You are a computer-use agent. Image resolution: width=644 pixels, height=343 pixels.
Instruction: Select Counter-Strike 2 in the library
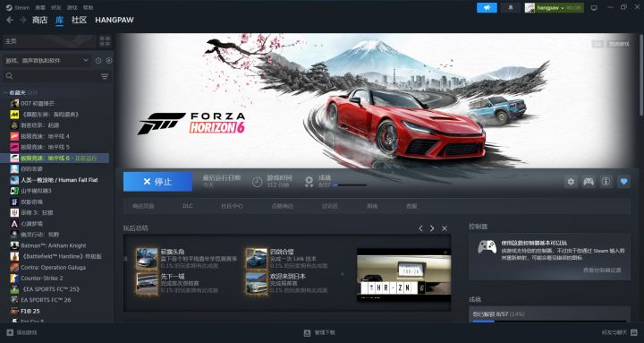tap(55, 278)
